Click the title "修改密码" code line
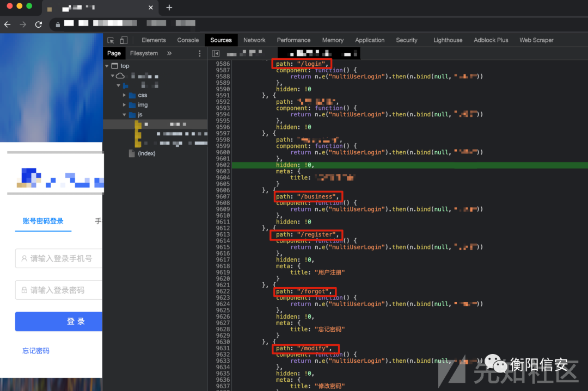This screenshot has width=588, height=391. (x=317, y=386)
